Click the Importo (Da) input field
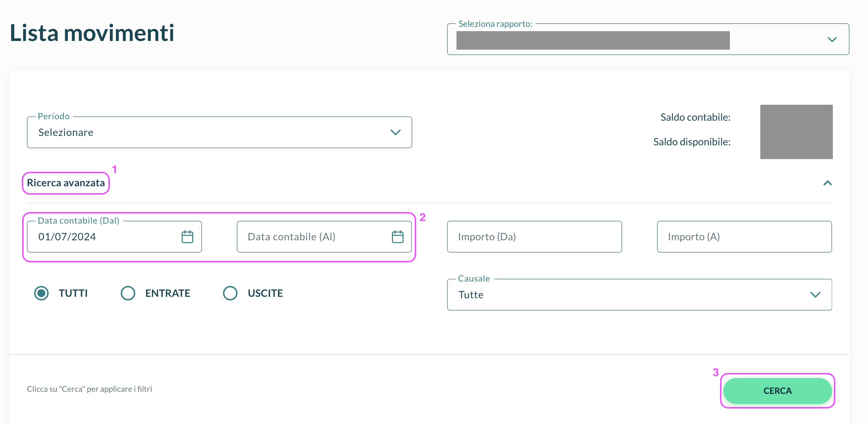 tap(534, 237)
